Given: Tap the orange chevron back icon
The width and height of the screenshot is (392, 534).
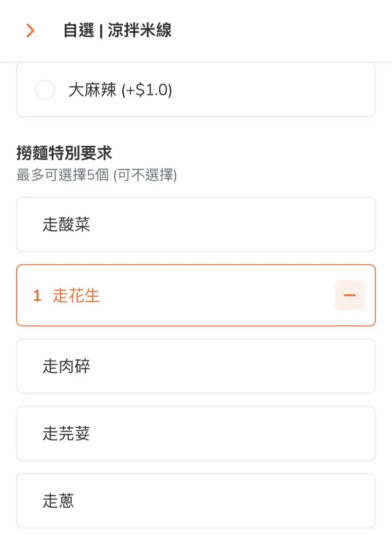Looking at the screenshot, I should [30, 30].
